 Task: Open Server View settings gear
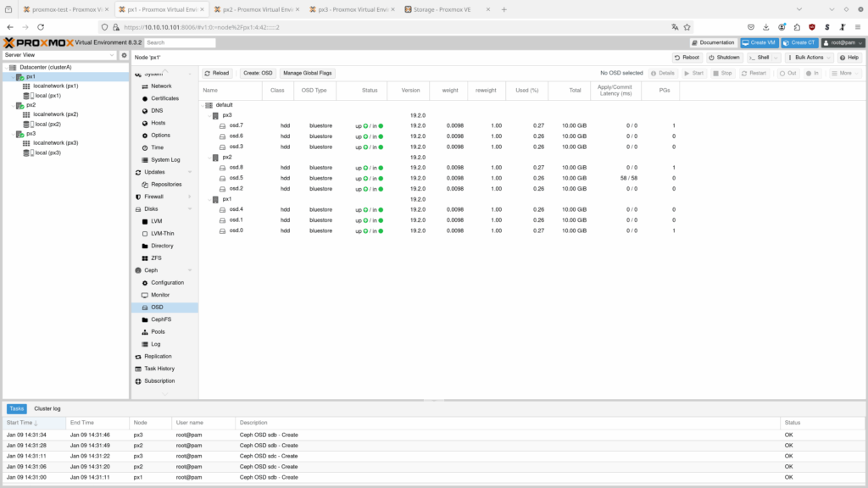coord(124,55)
